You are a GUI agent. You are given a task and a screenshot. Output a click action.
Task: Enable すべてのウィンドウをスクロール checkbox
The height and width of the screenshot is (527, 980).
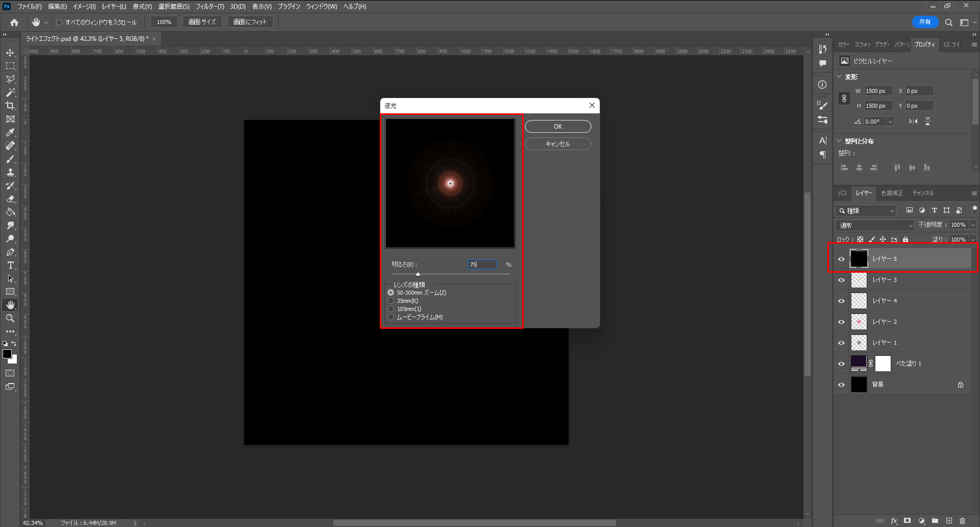(59, 22)
